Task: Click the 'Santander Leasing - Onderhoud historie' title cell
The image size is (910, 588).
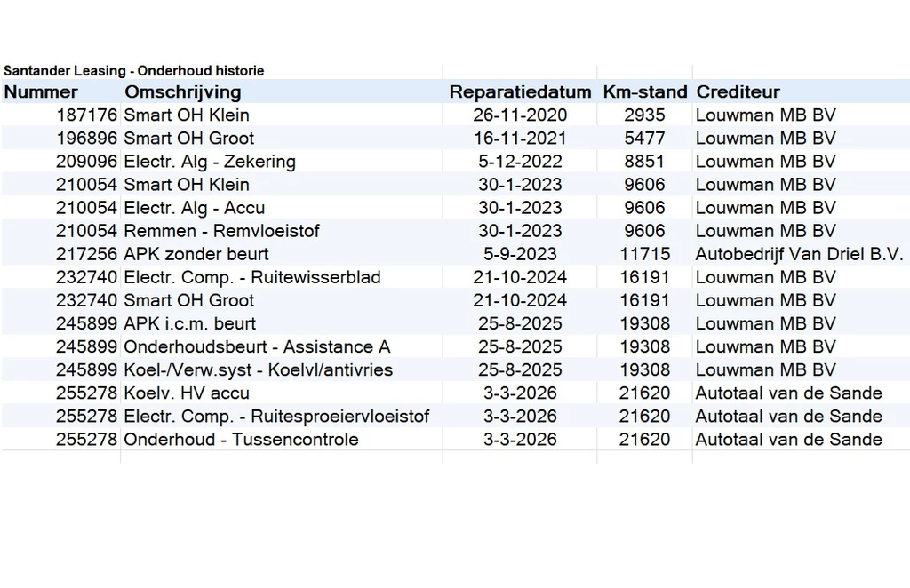Action: [x=134, y=71]
